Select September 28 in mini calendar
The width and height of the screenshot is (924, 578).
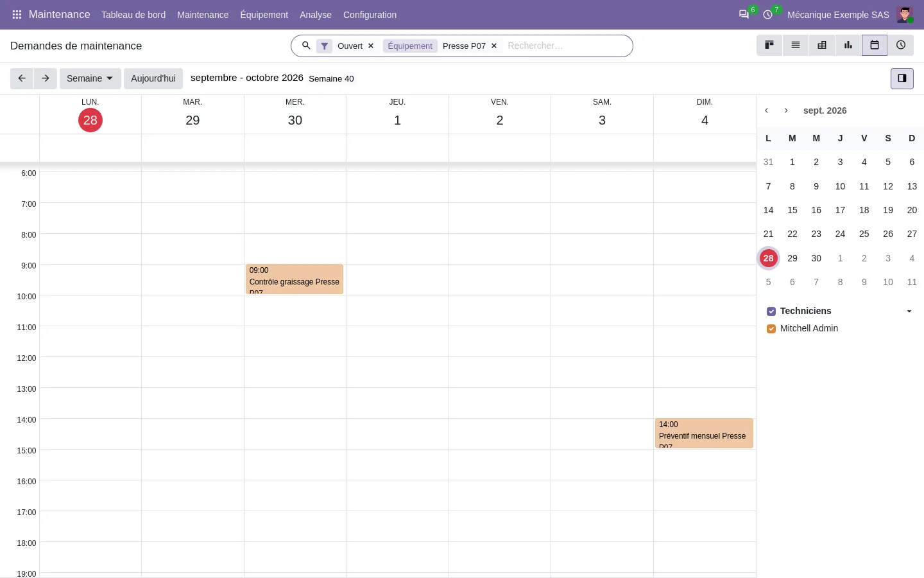point(769,258)
